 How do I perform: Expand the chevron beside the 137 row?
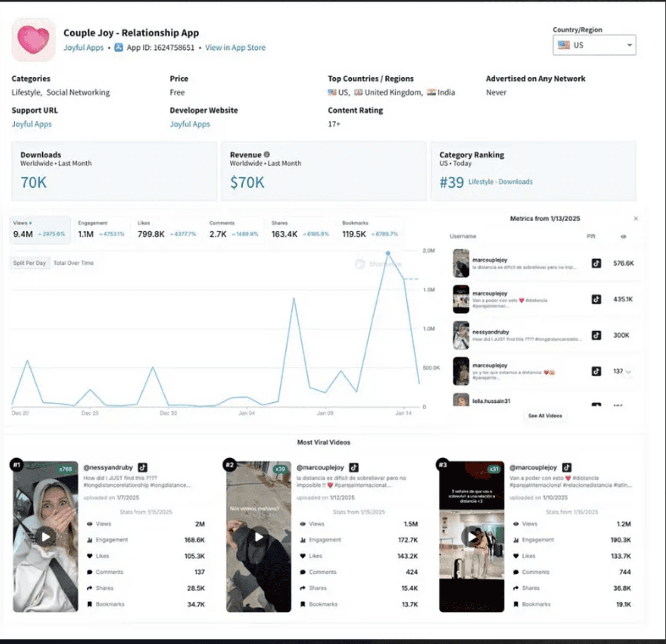click(628, 372)
